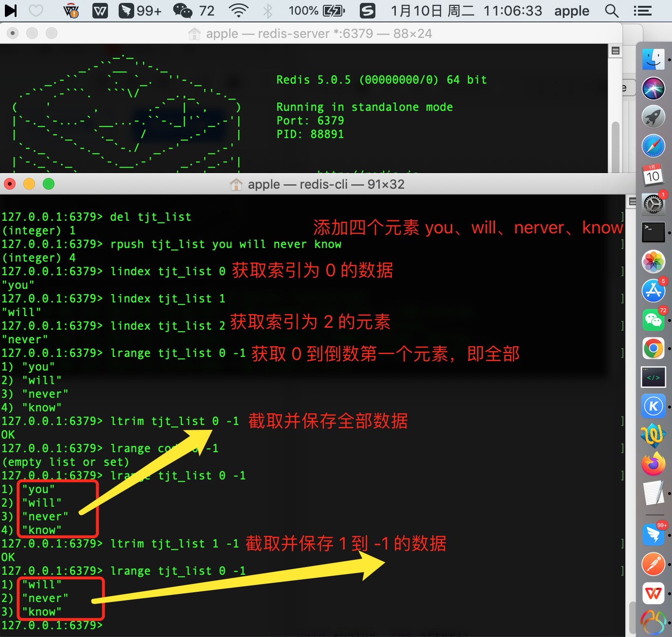672x637 pixels.
Task: Click the '(integer) 4' output line
Action: (x=38, y=258)
